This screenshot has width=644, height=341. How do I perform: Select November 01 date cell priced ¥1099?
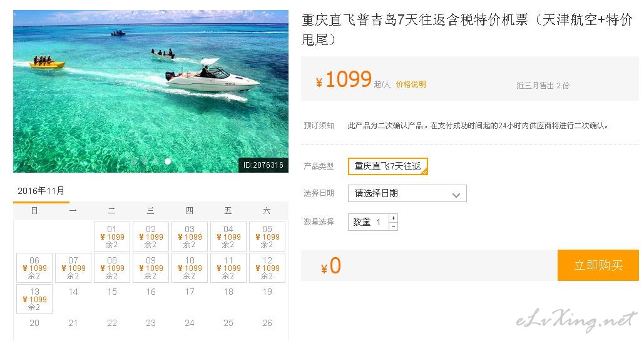click(x=112, y=237)
